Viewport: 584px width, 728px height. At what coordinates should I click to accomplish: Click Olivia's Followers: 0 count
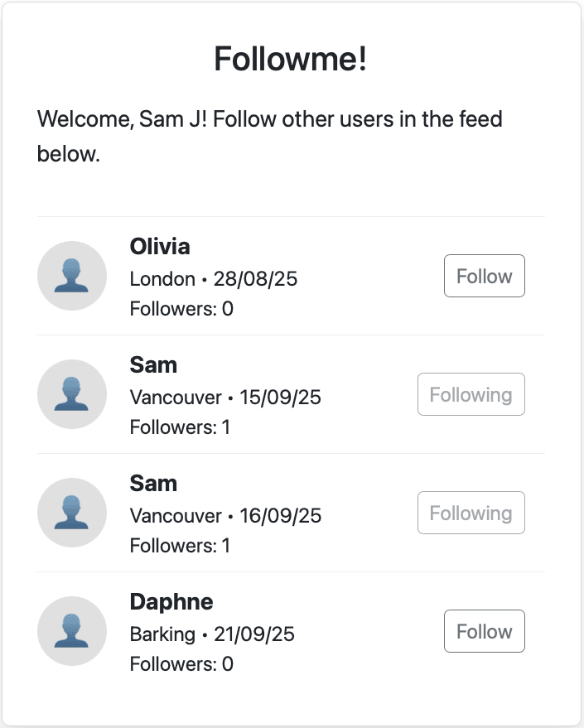tap(181, 309)
